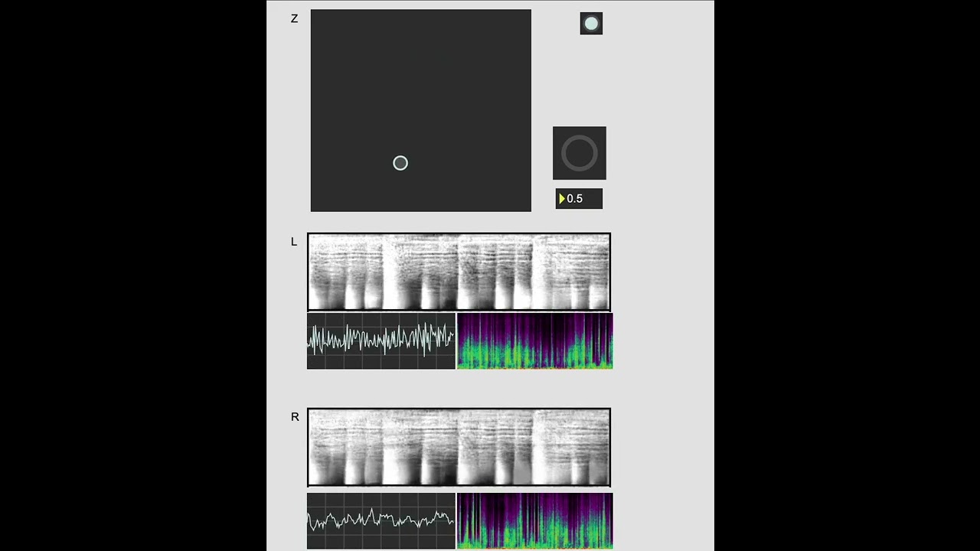
Task: Click the 0.5 number box
Action: (579, 199)
